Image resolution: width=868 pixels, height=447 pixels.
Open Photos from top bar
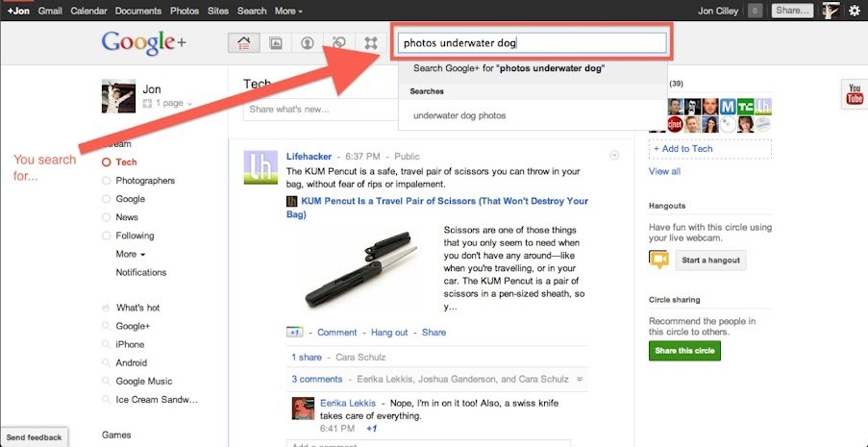185,11
